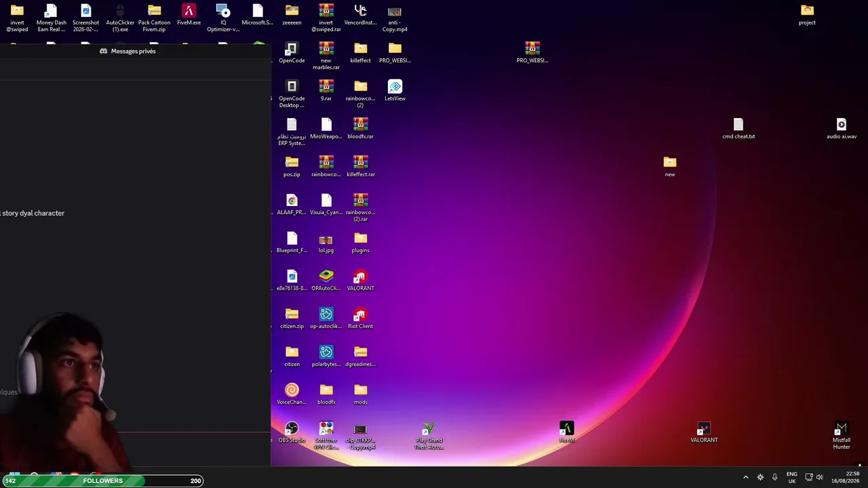
Task: Select the dgreadines... folder
Action: point(360,357)
